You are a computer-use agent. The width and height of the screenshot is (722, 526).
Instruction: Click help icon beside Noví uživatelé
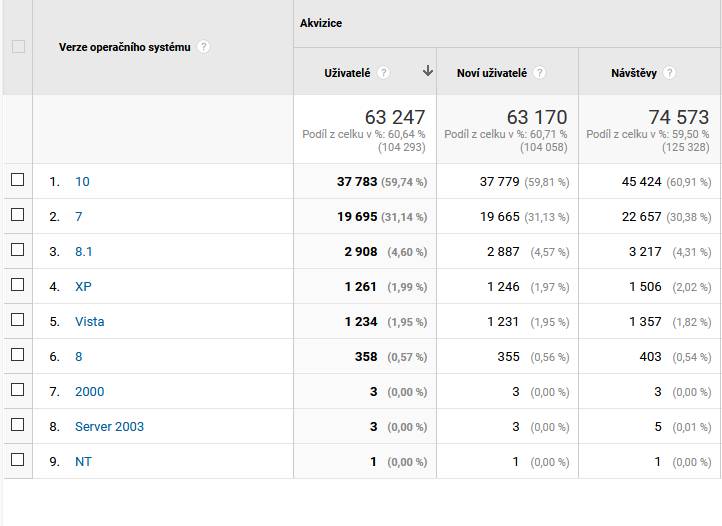(x=540, y=73)
